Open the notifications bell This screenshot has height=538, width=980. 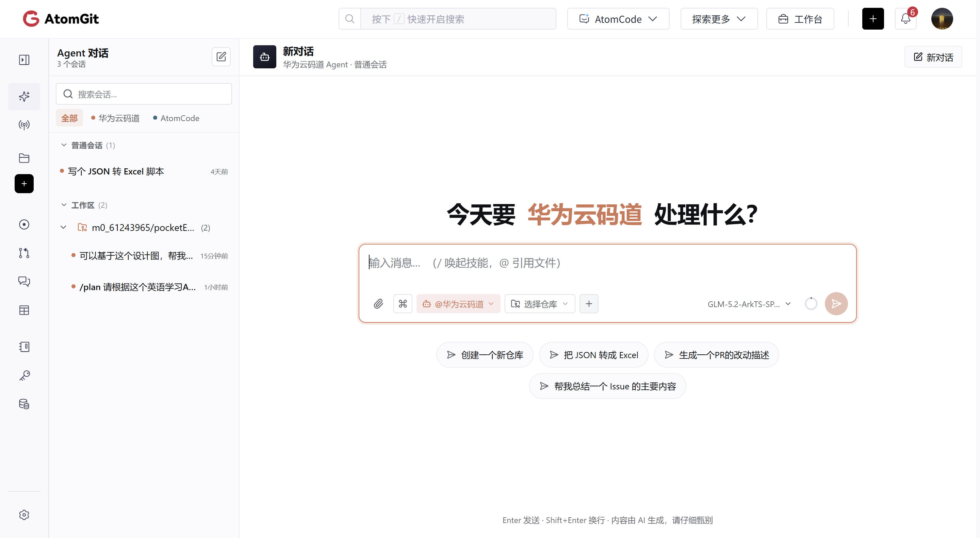(x=906, y=19)
